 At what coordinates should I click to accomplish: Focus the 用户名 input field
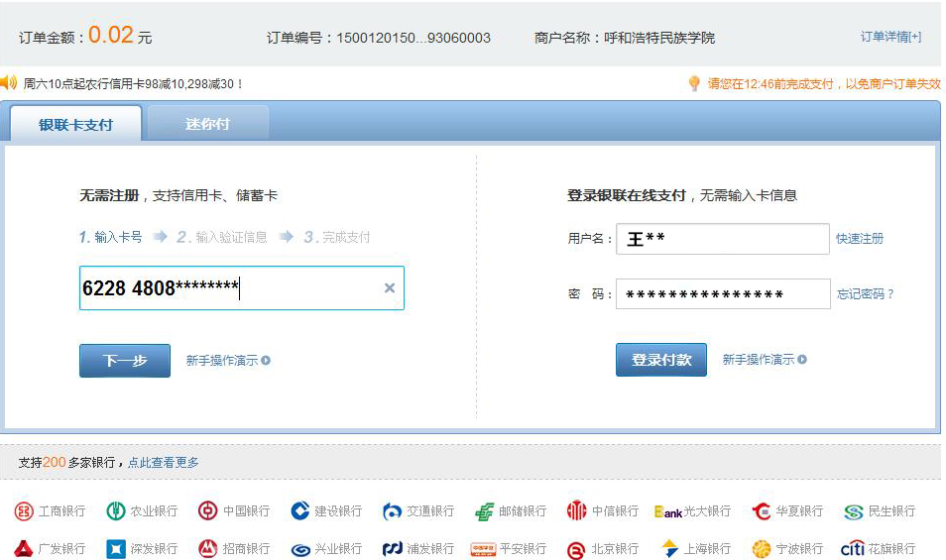tap(722, 239)
